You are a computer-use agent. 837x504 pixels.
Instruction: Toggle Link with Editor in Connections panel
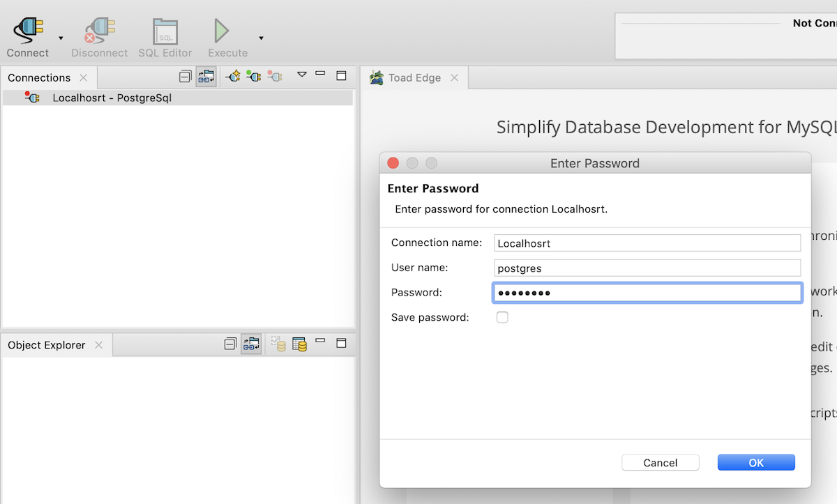tap(206, 76)
